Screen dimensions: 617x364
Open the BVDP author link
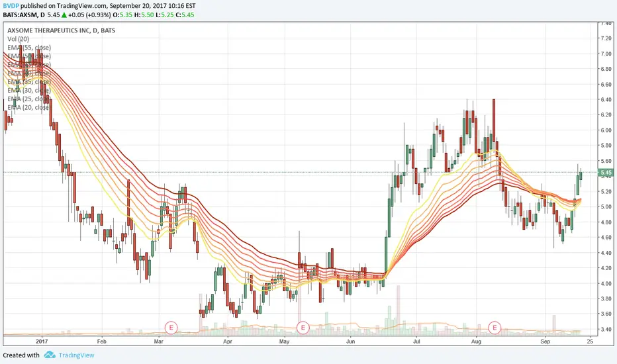[11, 6]
